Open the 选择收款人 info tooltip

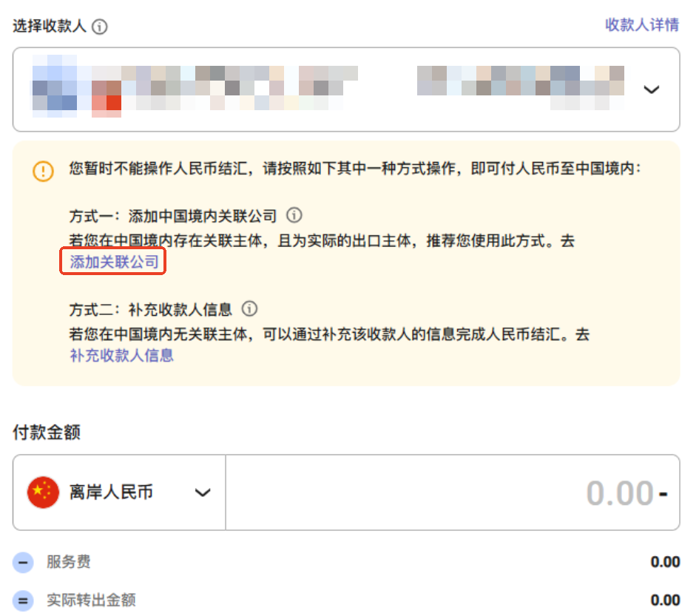(98, 27)
